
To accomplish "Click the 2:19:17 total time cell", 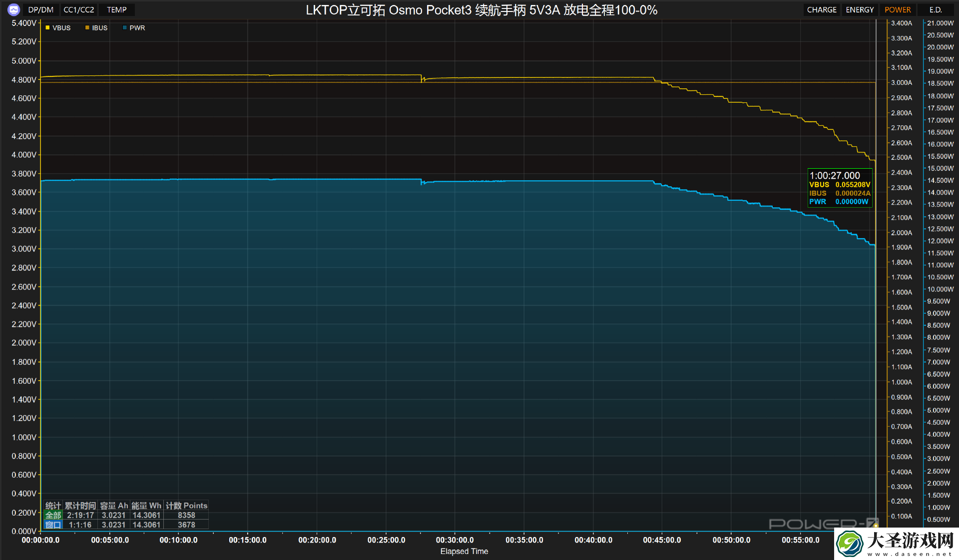I will point(80,515).
